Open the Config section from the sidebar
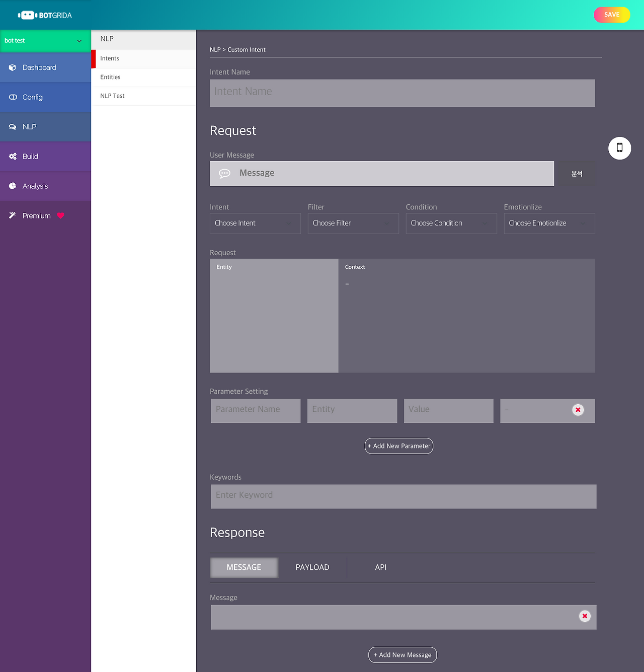This screenshot has height=672, width=644. click(x=12, y=97)
